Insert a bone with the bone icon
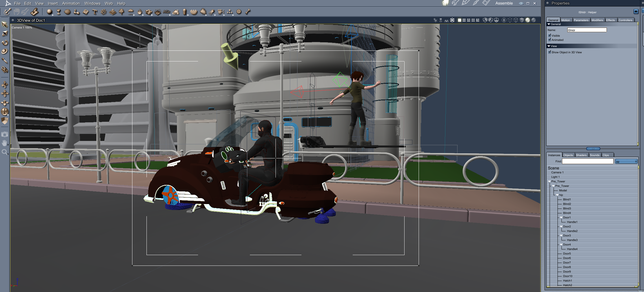 point(248,12)
